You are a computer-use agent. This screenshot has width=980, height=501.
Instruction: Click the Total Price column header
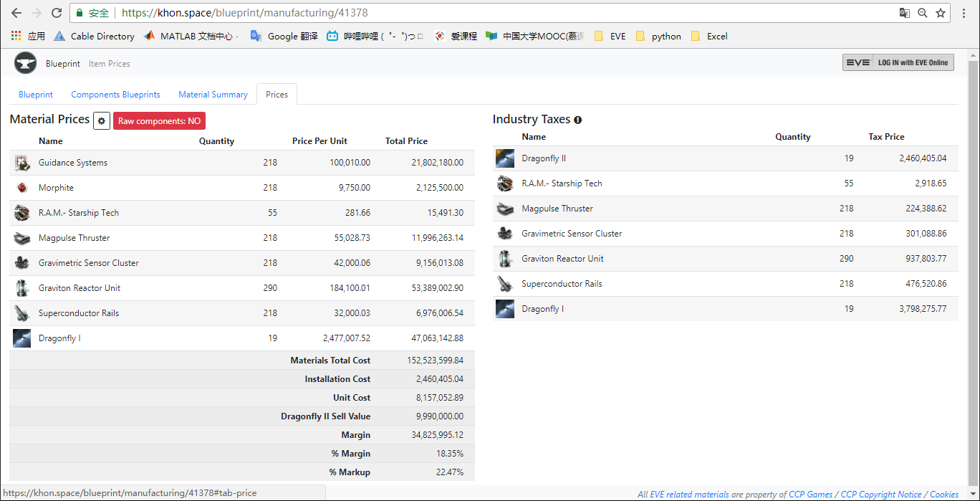pos(406,141)
